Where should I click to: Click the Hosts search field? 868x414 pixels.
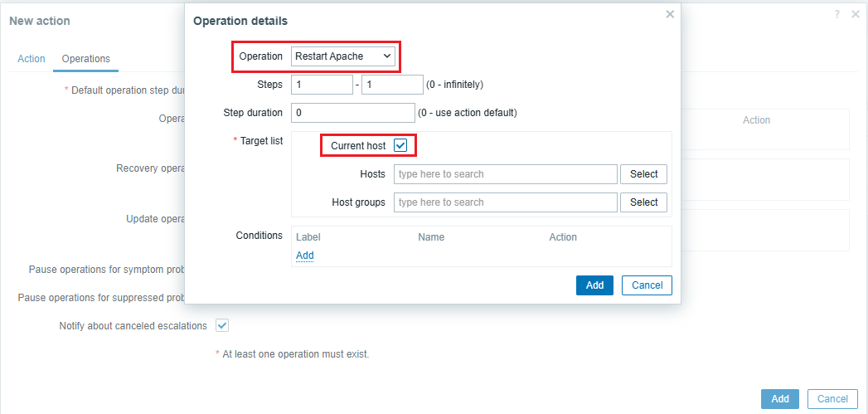506,174
